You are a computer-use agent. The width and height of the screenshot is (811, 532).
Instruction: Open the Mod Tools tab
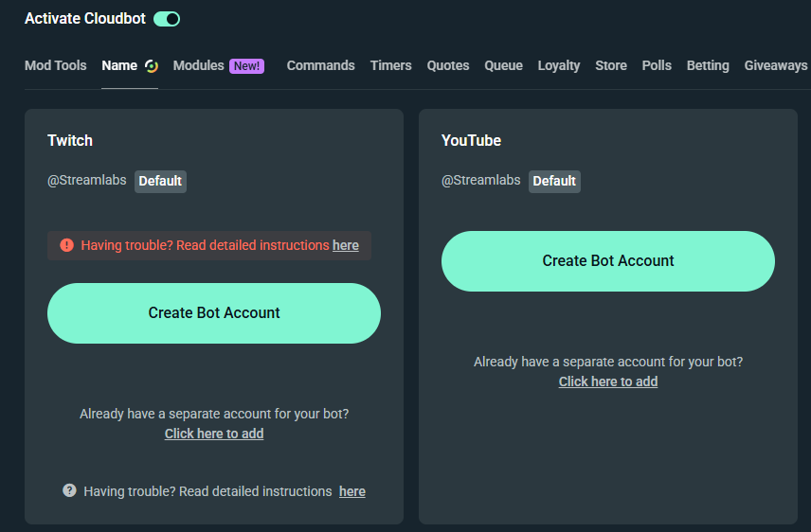coord(55,65)
